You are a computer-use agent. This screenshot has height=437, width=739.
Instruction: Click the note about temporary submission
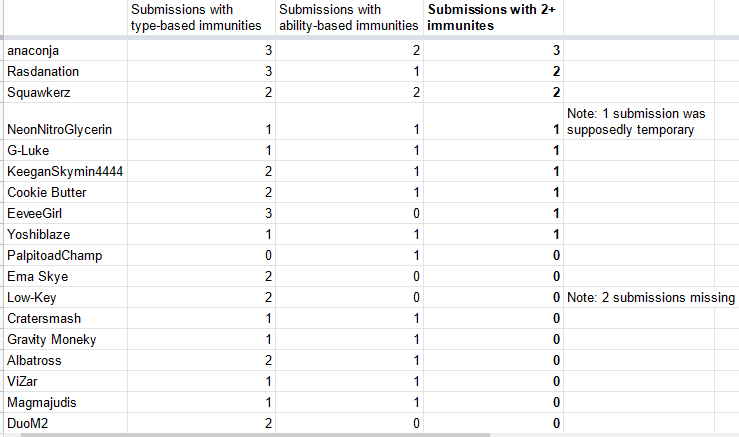pos(650,121)
